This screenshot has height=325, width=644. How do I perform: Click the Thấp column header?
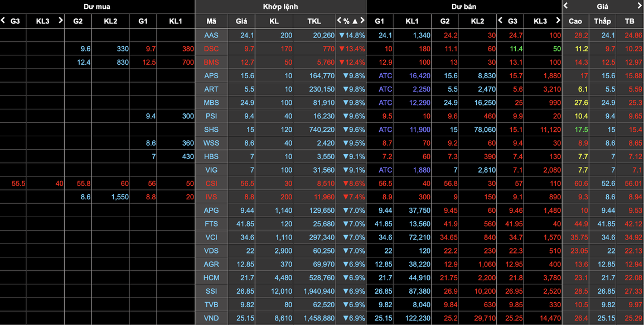[x=603, y=21]
